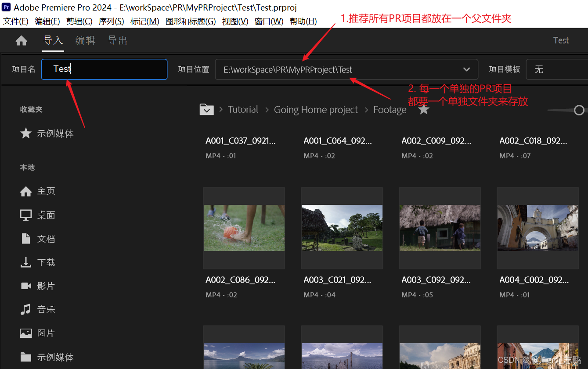Click the music note icon beside 音乐
Screen dimensions: 588x369
[26, 309]
